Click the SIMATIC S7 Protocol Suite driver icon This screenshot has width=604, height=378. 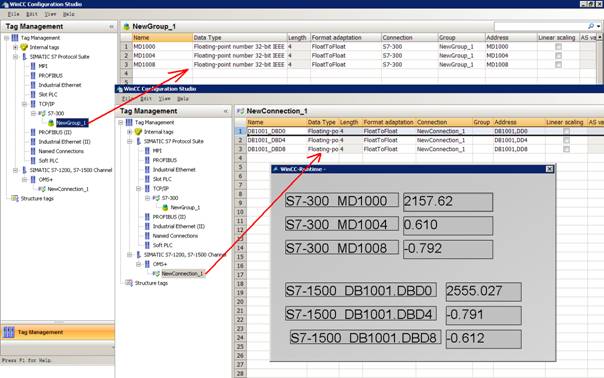(24, 57)
